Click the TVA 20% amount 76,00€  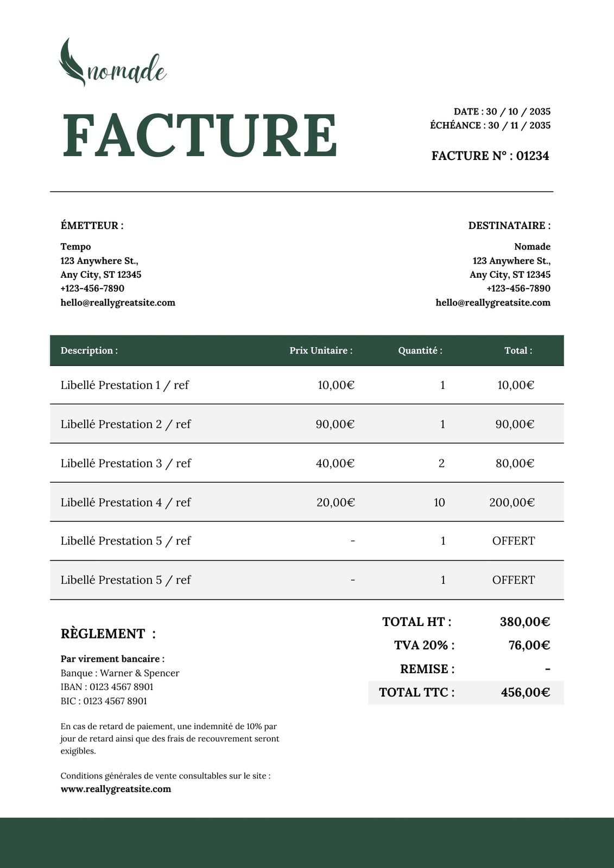(x=529, y=645)
